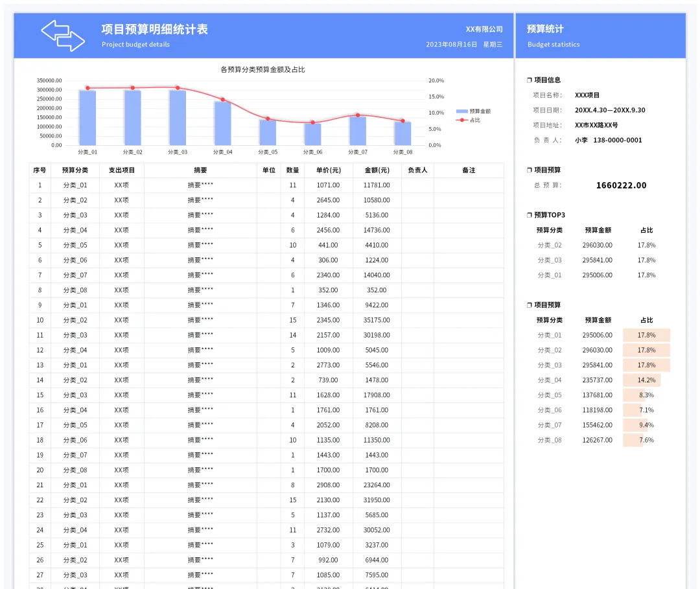Click the 分类_08 bar in the chart
Screen dimensions: 700x589
(x=402, y=133)
